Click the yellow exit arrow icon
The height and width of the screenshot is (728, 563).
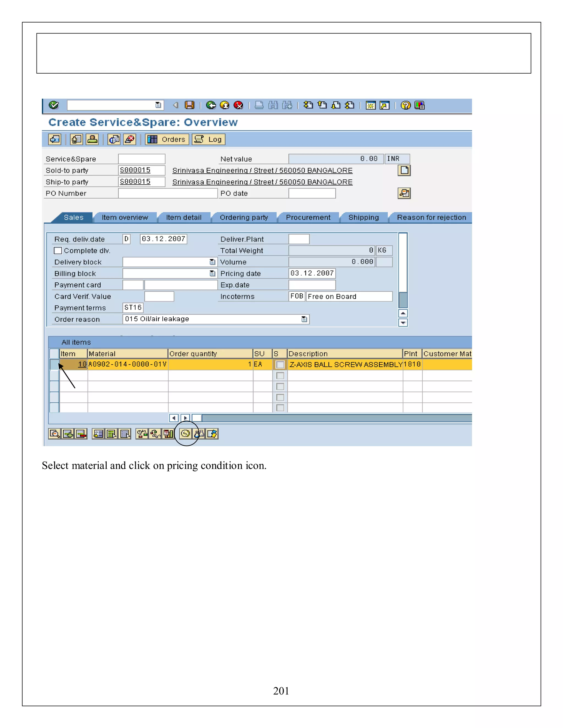click(225, 105)
